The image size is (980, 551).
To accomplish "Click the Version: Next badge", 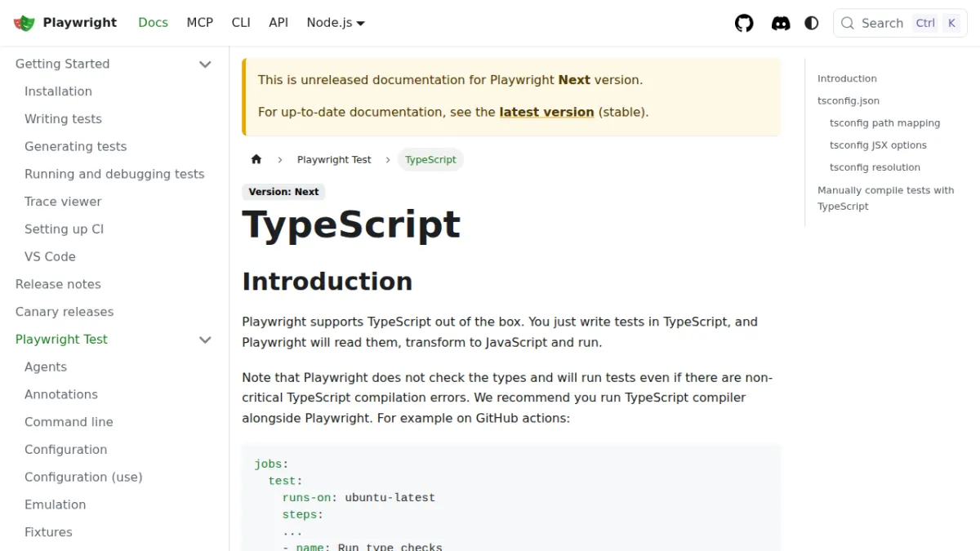I will (283, 192).
